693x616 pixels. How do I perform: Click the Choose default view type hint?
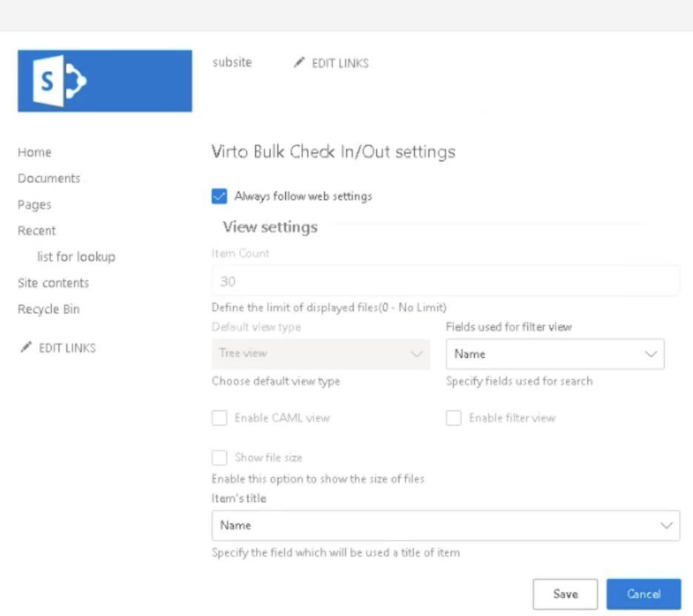275,381
